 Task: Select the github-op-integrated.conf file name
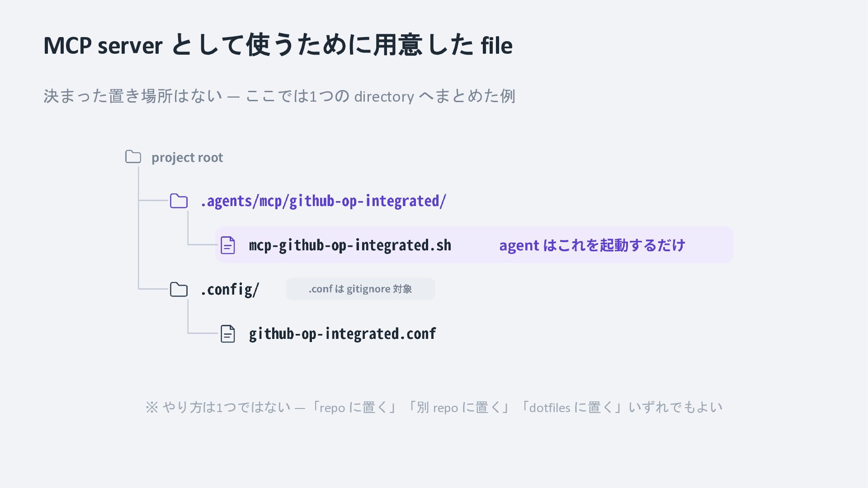tap(342, 333)
